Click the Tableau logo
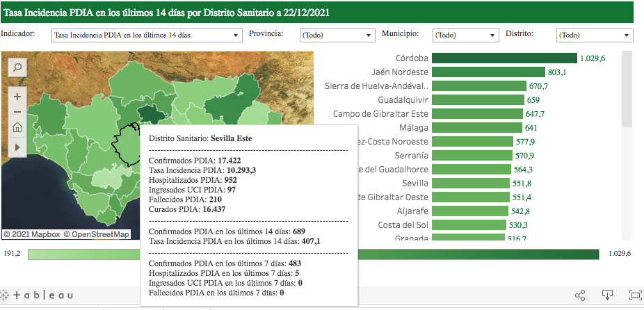Image resolution: width=644 pixels, height=310 pixels. (x=38, y=295)
